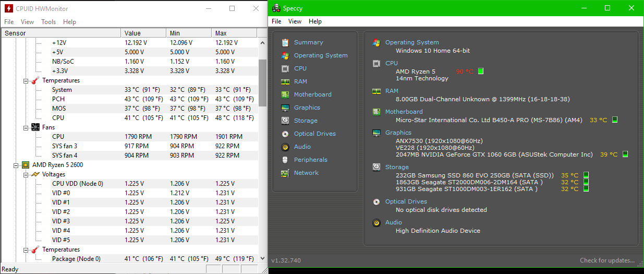Click the Samsung SSD temperature indicator at 35 °C

[x=586, y=175]
